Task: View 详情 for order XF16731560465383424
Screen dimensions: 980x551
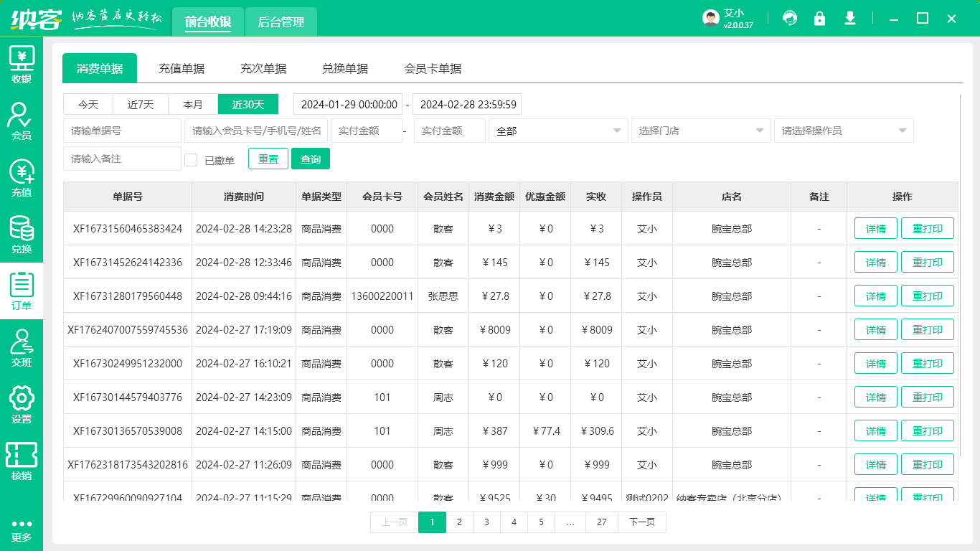Action: click(876, 229)
